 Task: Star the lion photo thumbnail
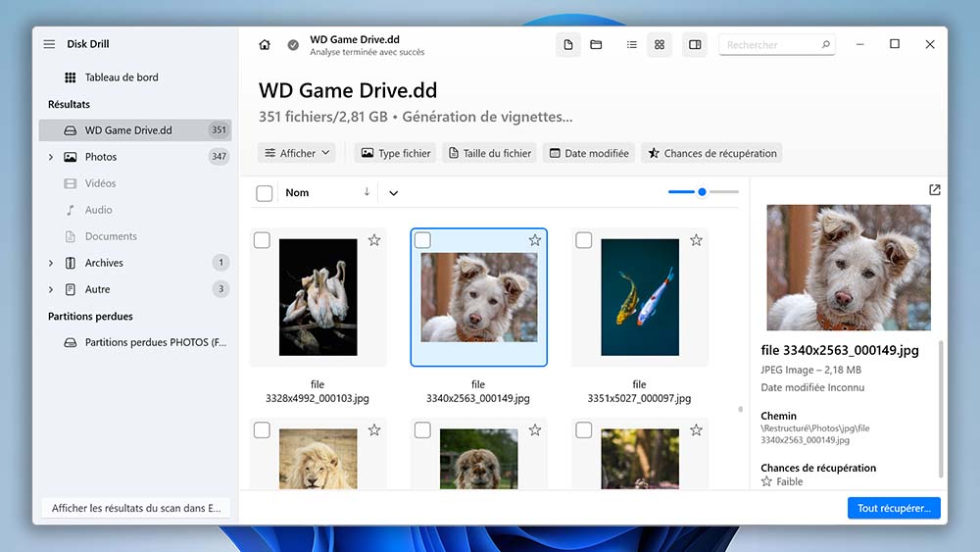pos(374,430)
